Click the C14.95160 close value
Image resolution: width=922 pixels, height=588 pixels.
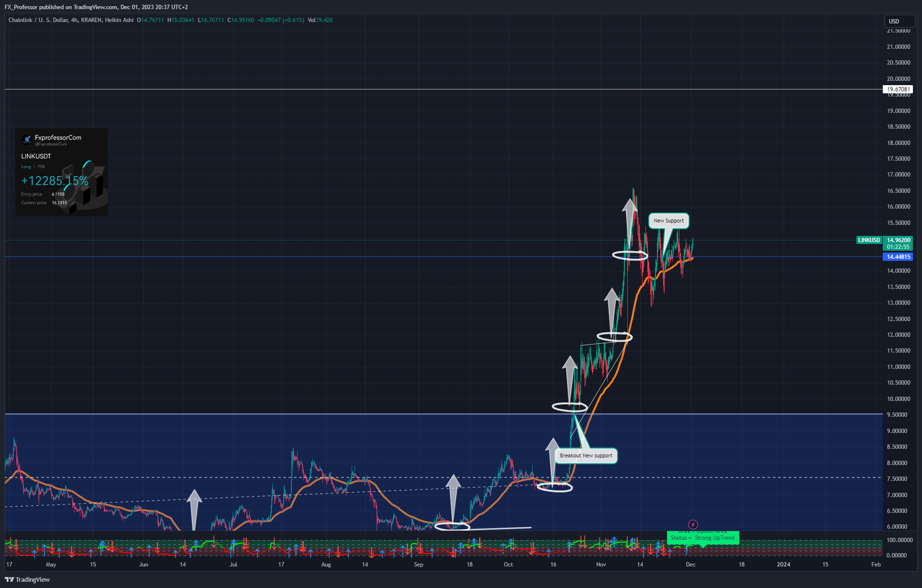tap(241, 20)
